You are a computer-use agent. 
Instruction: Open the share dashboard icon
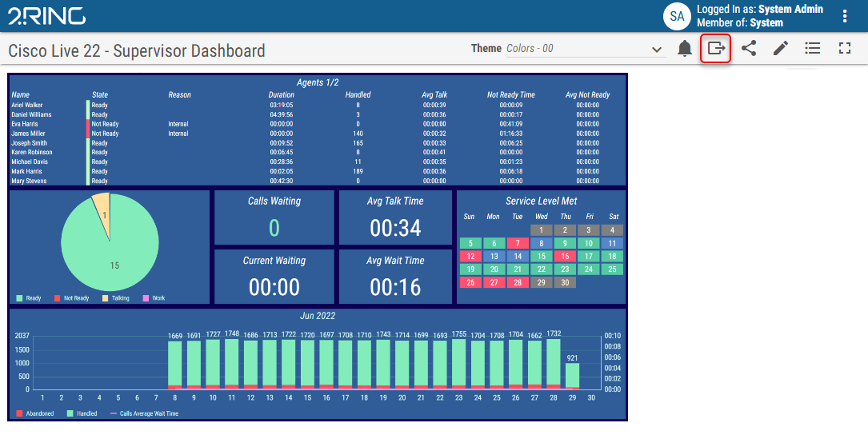click(749, 49)
